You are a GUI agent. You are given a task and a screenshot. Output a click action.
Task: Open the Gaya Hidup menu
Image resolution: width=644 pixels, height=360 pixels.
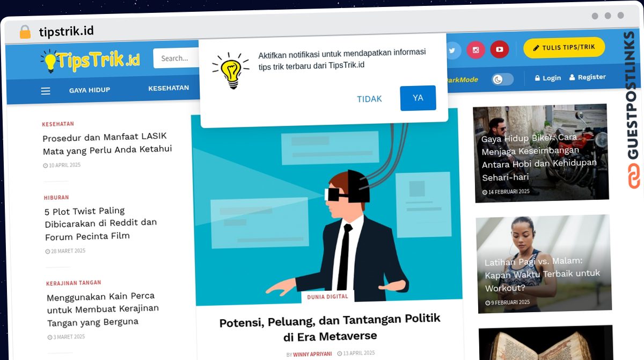click(x=90, y=90)
